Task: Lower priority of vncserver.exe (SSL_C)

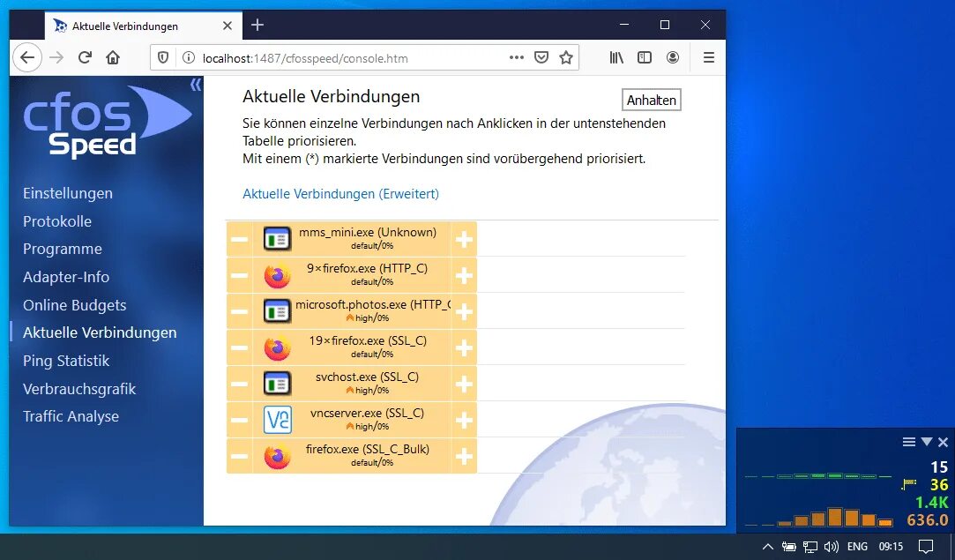Action: 239,420
